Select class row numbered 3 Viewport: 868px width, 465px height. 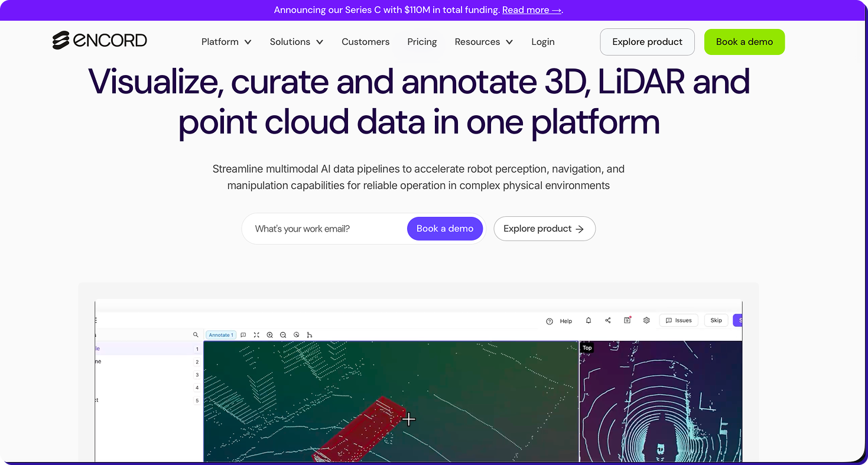[x=148, y=375]
